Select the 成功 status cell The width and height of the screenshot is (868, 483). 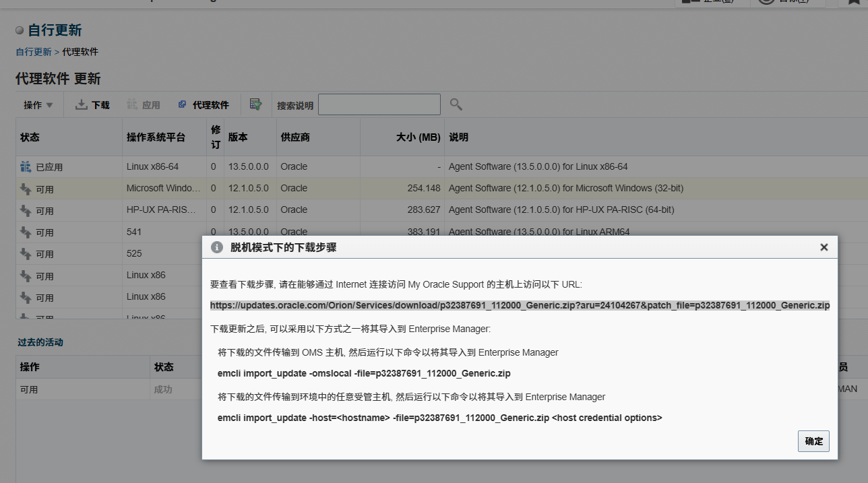pos(163,389)
